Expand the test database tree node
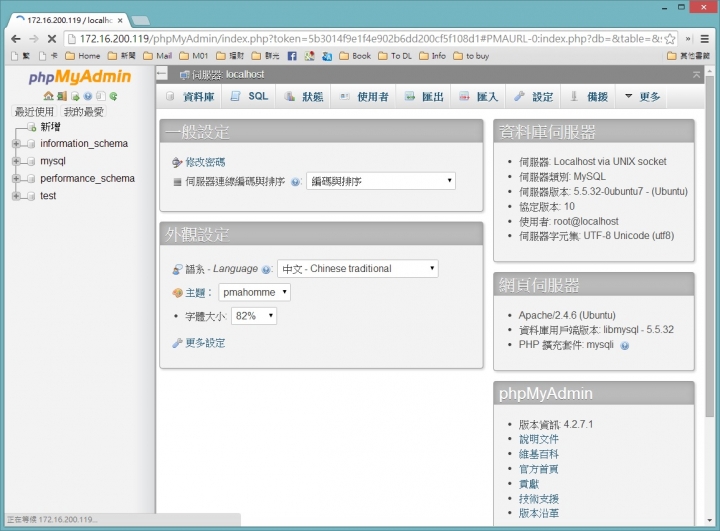 (x=16, y=196)
